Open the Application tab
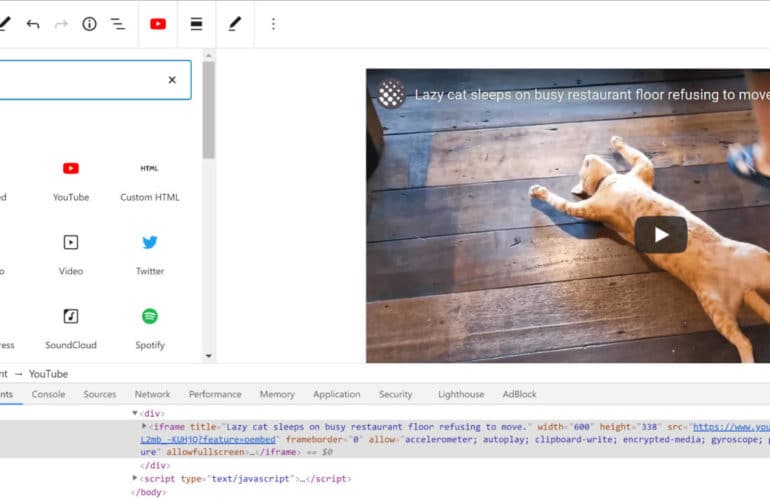The height and width of the screenshot is (500, 770). pyautogui.click(x=336, y=394)
